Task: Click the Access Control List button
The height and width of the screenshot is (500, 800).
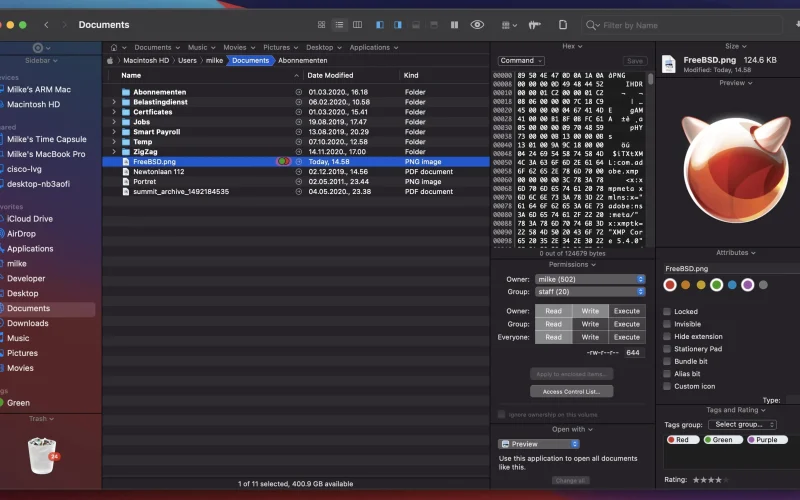Action: point(571,392)
